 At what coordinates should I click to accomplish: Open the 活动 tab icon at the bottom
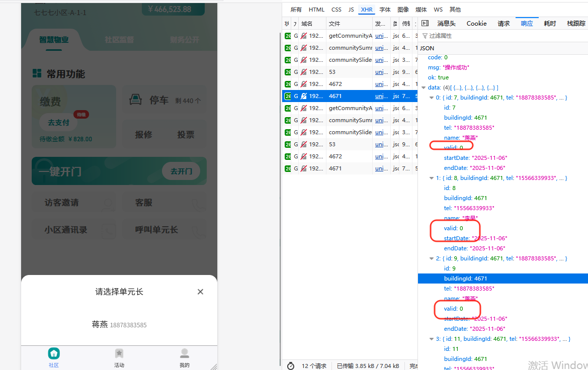[119, 353]
